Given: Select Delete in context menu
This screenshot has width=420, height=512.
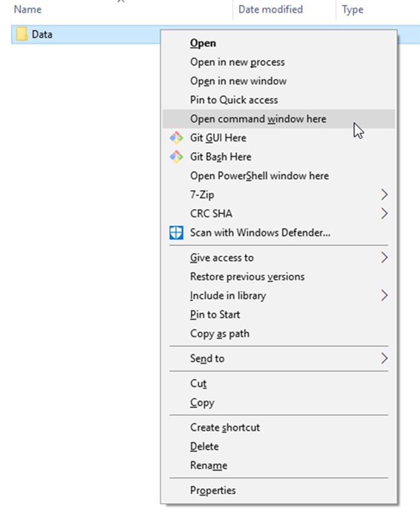Looking at the screenshot, I should click(204, 447).
